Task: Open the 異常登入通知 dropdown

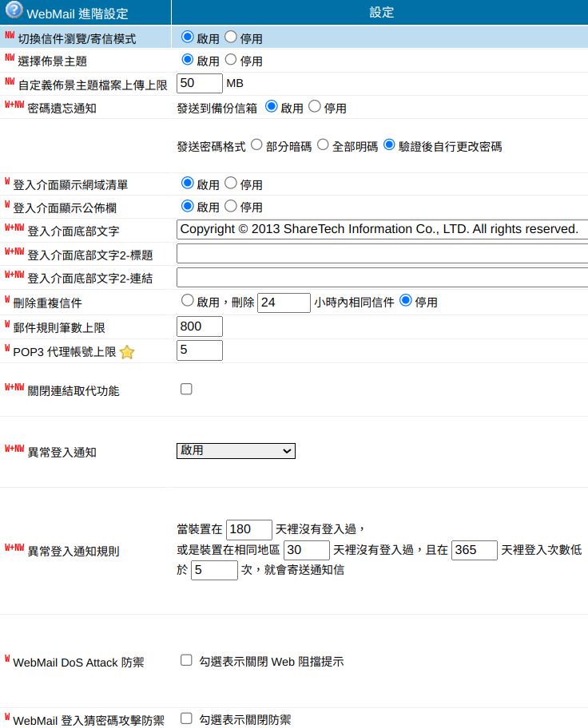Action: point(236,451)
